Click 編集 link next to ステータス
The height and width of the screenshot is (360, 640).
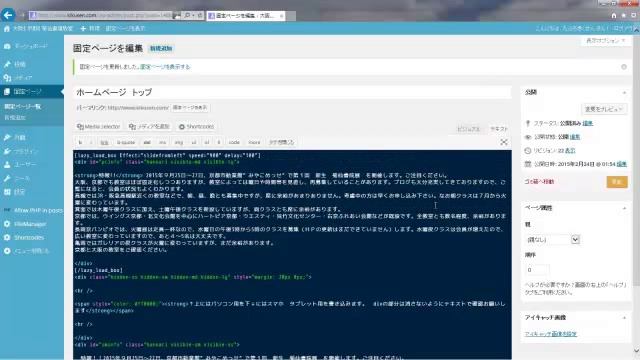[587, 123]
